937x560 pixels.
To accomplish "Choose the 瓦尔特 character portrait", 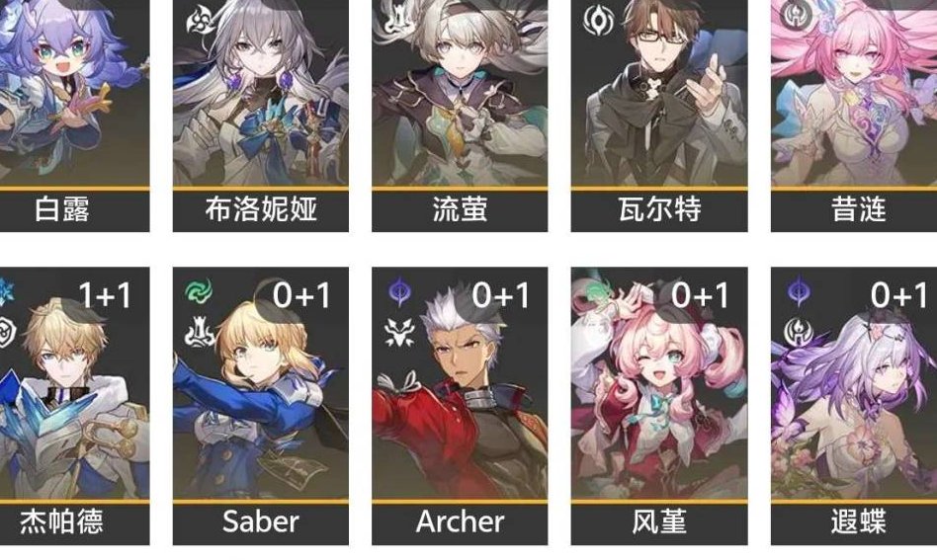I will pyautogui.click(x=659, y=93).
